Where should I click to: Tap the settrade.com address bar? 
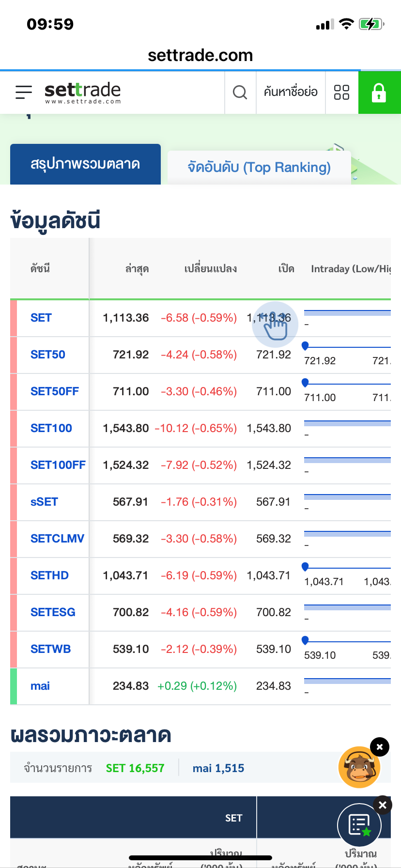click(200, 55)
